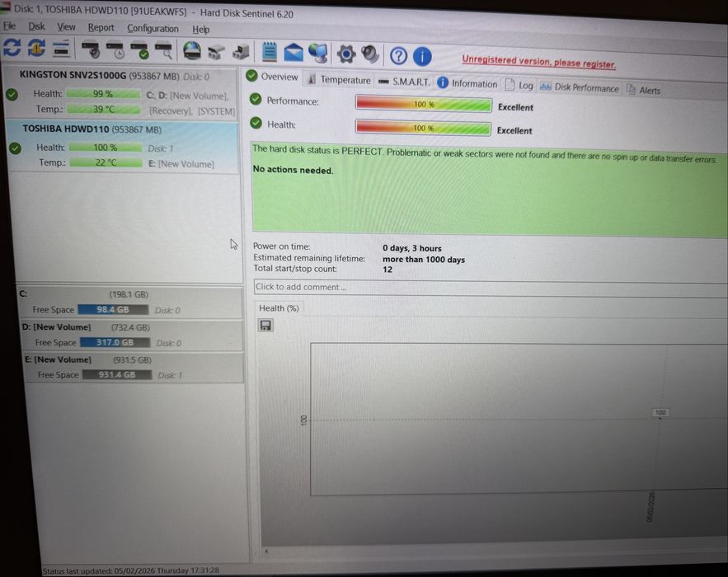Click the 'Status last updated' status bar text
This screenshot has width=728, height=577.
point(130,570)
